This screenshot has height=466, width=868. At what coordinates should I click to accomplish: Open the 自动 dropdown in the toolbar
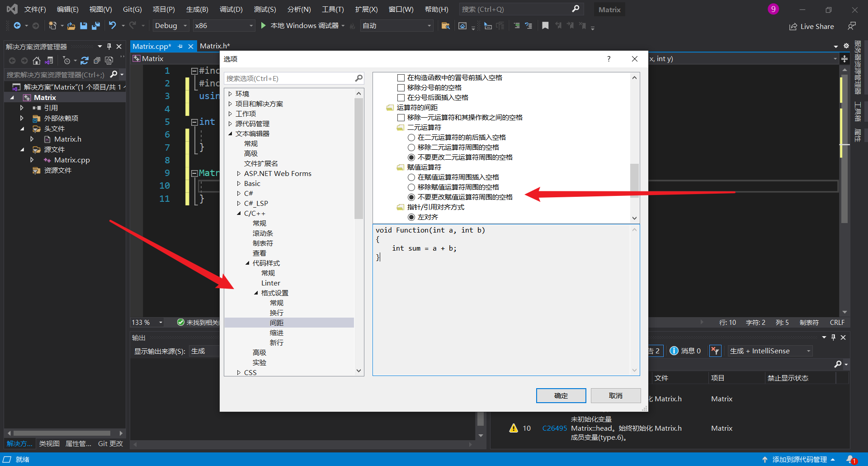397,26
